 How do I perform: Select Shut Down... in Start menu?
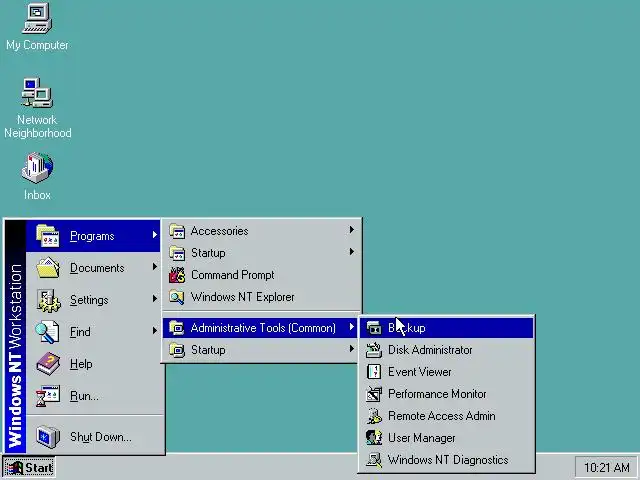tap(95, 436)
